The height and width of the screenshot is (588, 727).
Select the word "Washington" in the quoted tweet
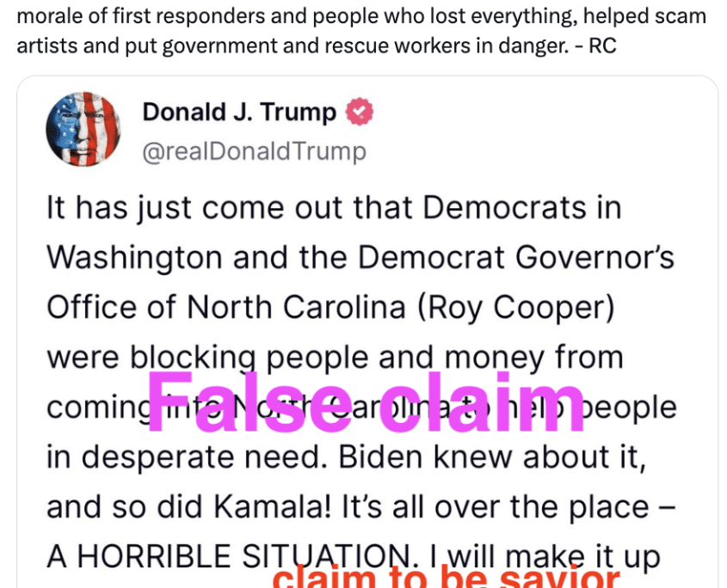tap(135, 258)
